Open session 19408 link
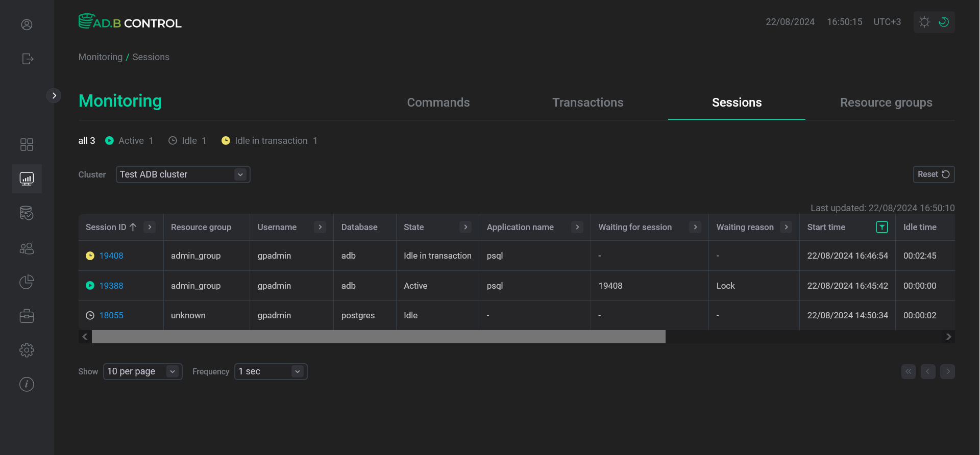The width and height of the screenshot is (980, 455). 111,256
